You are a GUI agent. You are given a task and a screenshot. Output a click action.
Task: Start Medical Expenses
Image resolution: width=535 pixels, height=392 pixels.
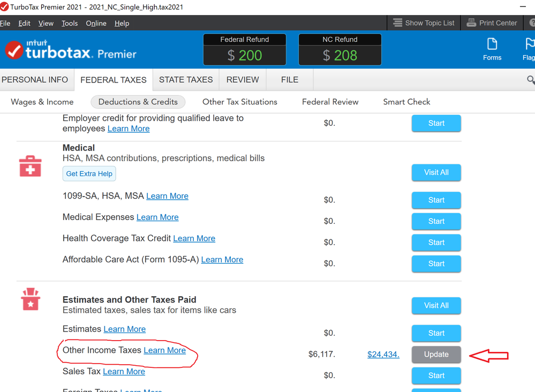click(436, 221)
